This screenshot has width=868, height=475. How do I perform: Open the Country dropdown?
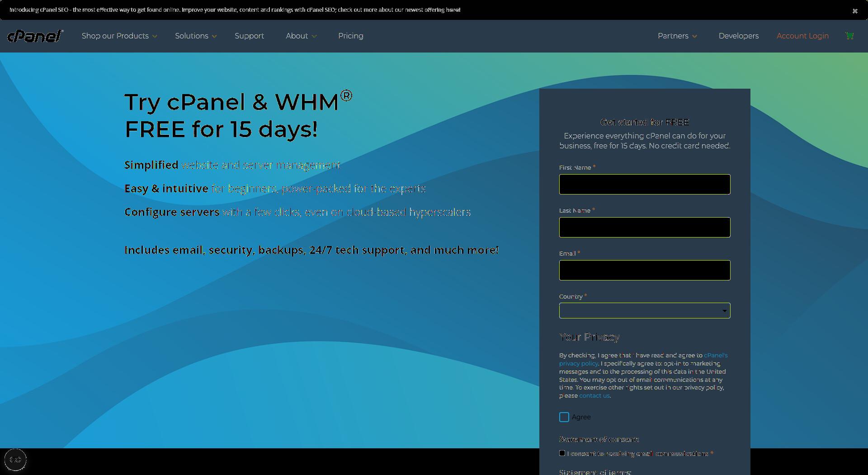tap(645, 311)
